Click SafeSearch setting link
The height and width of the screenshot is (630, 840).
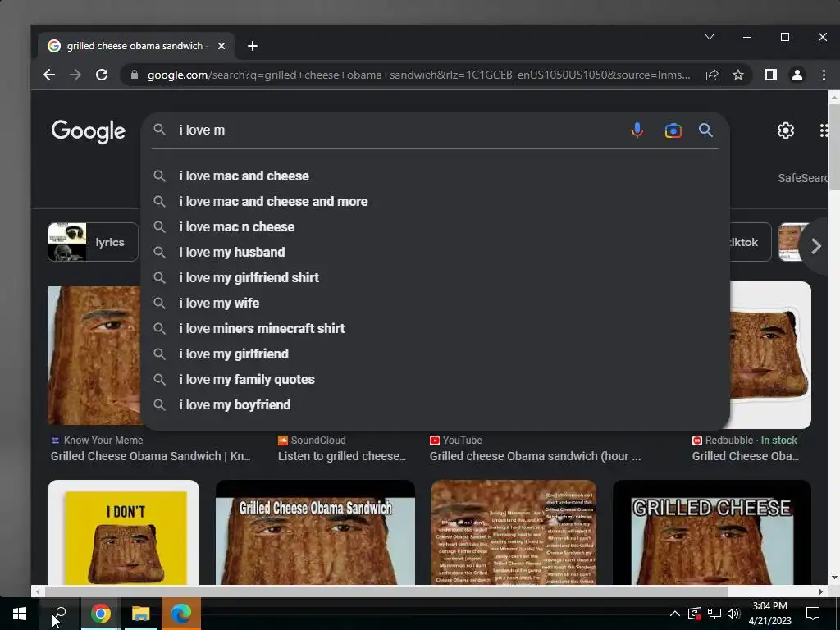coord(802,178)
